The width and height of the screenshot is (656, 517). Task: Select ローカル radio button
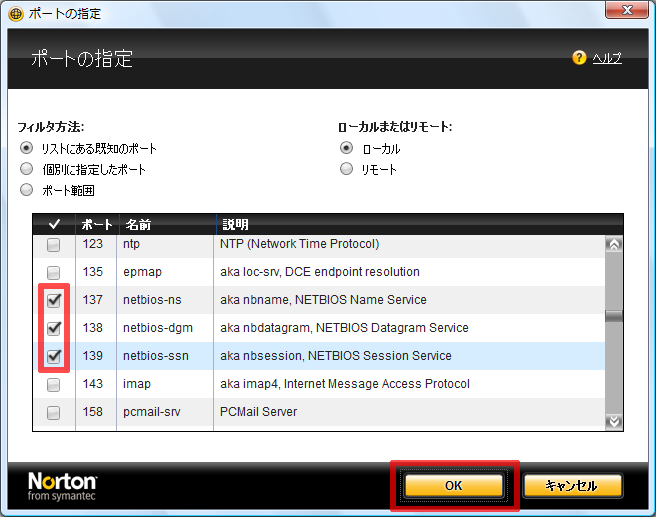tap(347, 148)
